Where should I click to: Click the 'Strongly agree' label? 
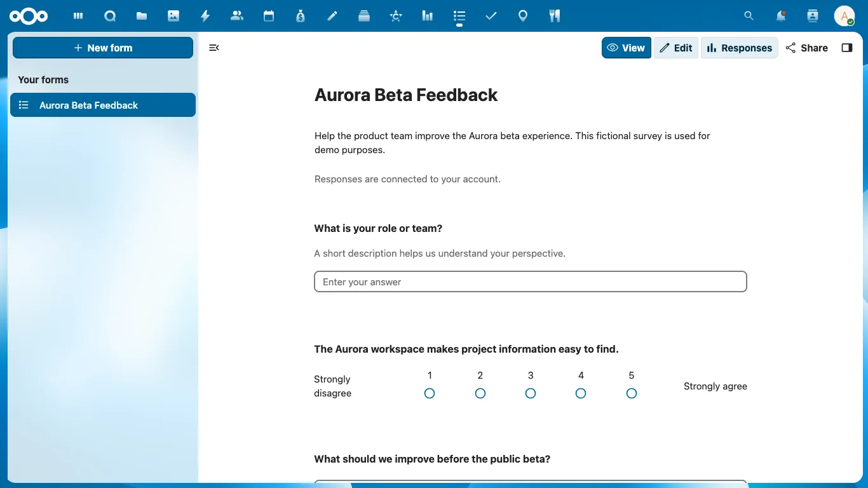click(715, 386)
